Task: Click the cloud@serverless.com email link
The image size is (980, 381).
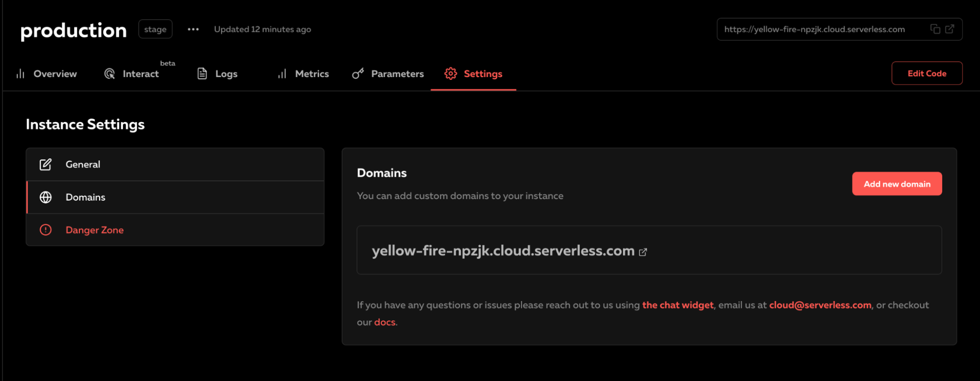Action: coord(820,305)
